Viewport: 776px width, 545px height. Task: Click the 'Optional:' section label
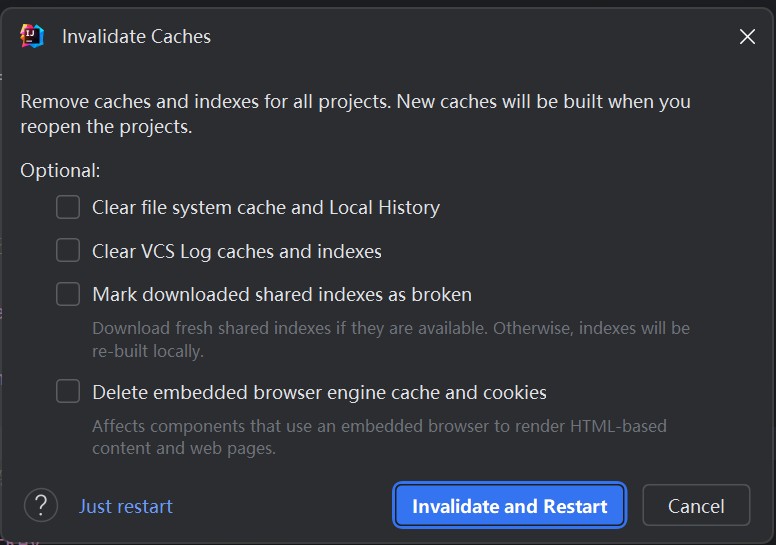pyautogui.click(x=60, y=171)
